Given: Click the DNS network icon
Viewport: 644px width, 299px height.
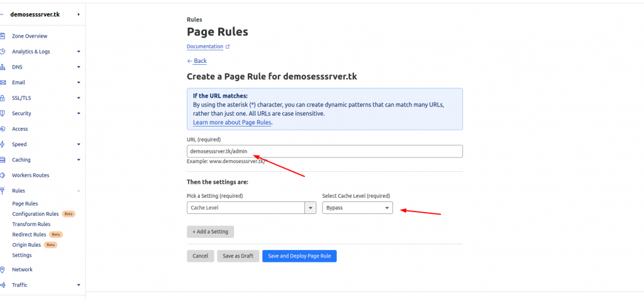Looking at the screenshot, I should (3, 67).
